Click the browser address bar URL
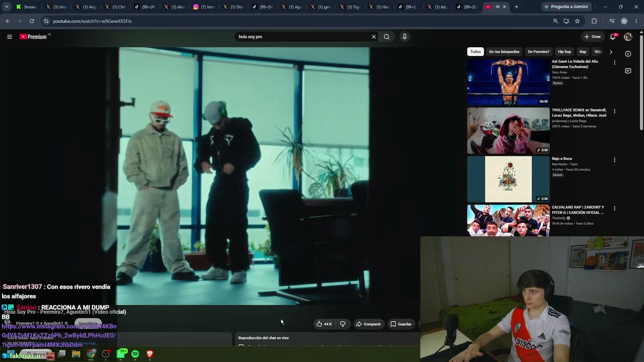644x362 pixels. [92, 21]
